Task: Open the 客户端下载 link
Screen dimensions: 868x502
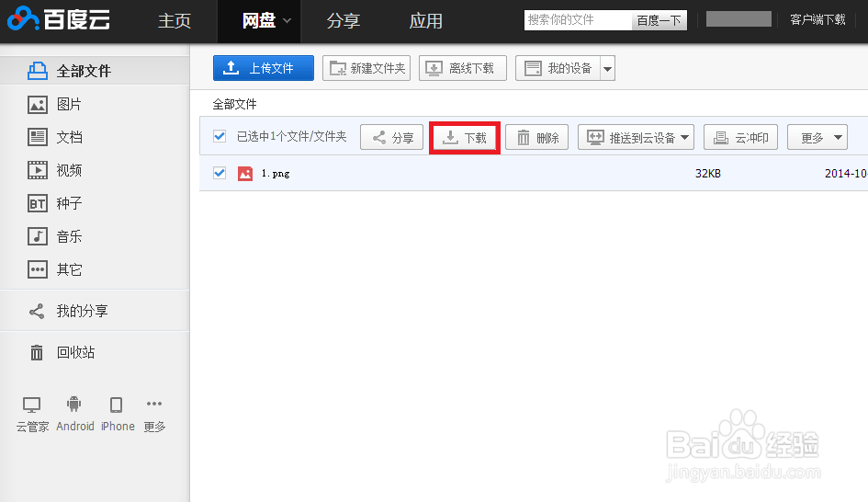Action: [x=817, y=20]
